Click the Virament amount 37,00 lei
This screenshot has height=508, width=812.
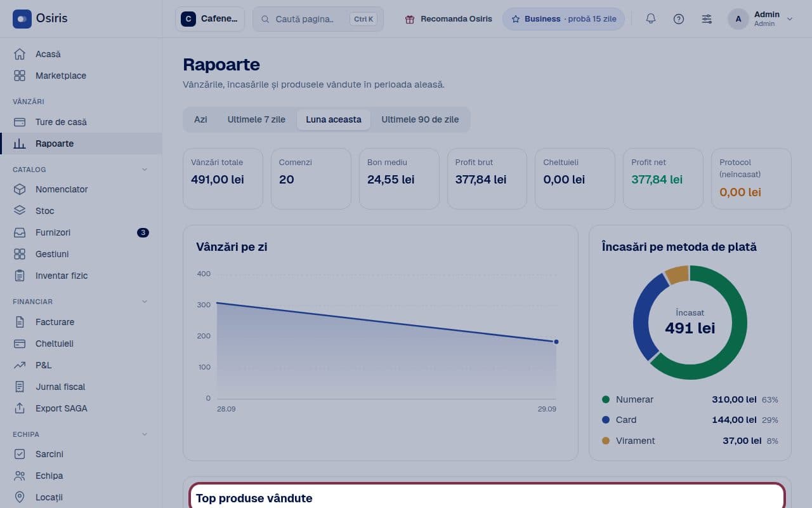(742, 441)
